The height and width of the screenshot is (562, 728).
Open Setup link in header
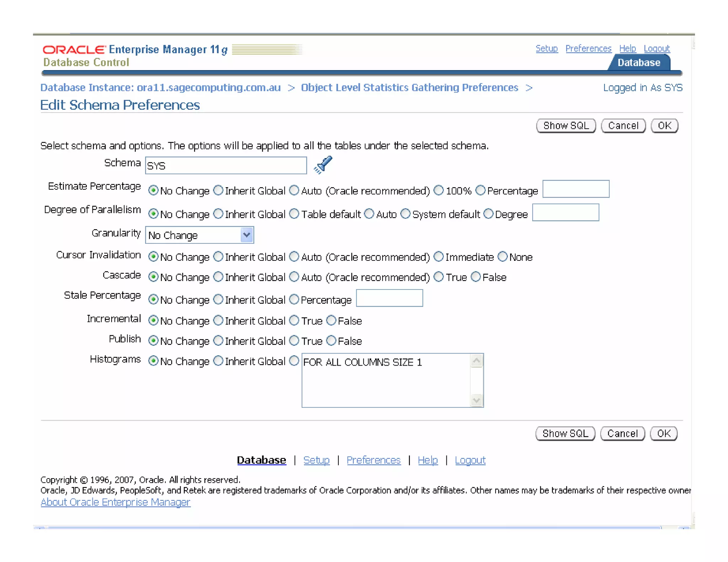click(547, 48)
